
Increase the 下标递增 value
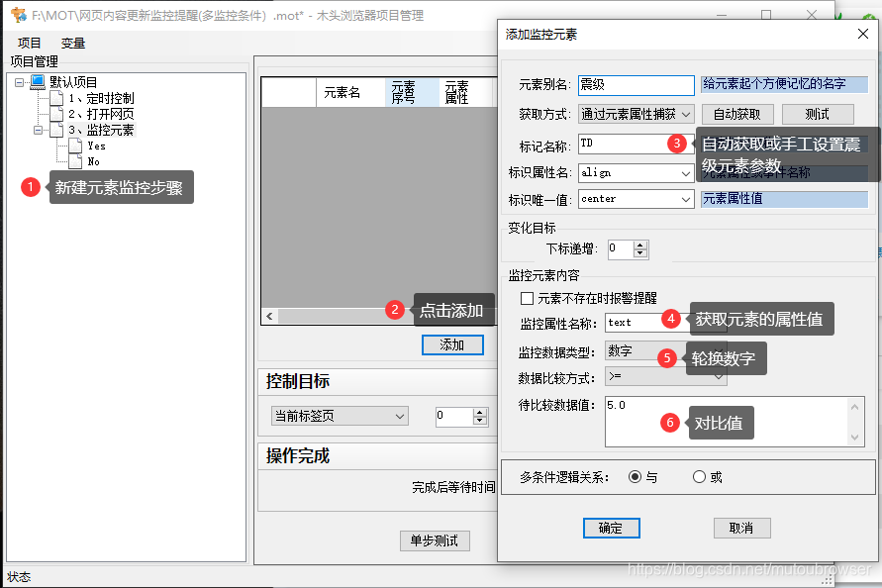[x=640, y=245]
